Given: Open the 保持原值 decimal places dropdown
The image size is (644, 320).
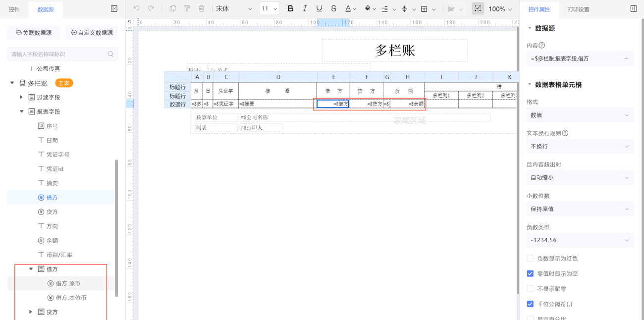Looking at the screenshot, I should tap(580, 209).
